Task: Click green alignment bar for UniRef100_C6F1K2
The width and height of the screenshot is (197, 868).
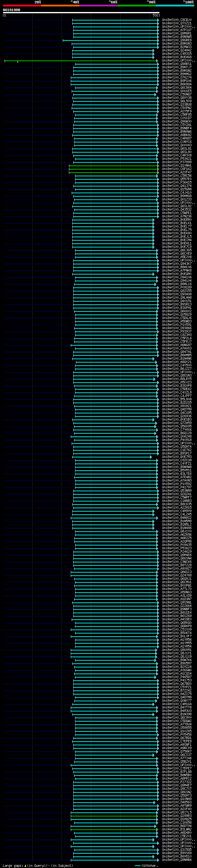Action: coord(114,169)
